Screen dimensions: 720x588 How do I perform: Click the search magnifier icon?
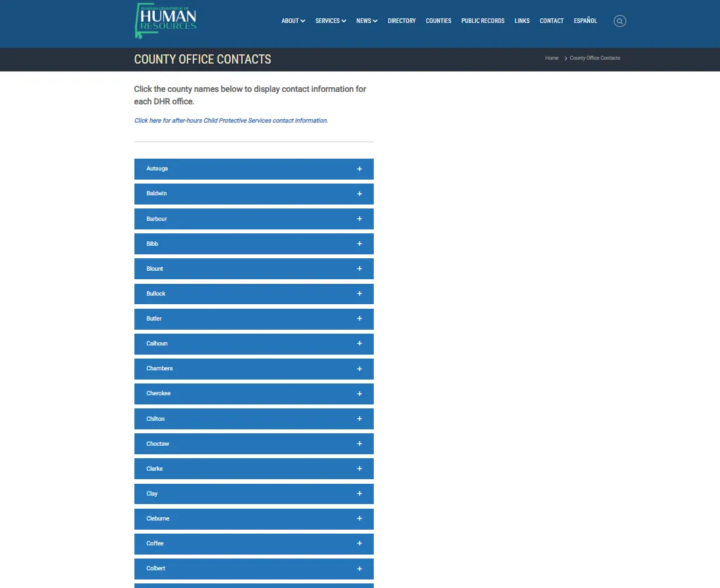click(x=620, y=21)
